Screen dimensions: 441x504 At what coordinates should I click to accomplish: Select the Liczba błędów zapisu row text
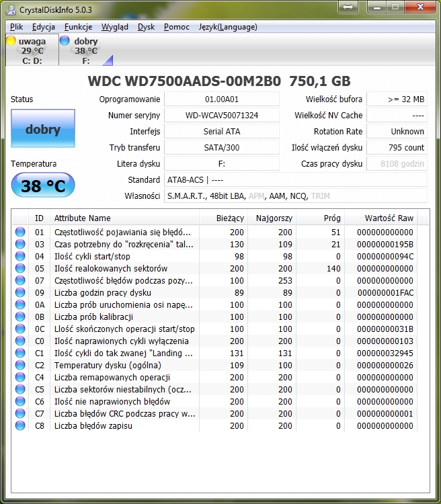tap(93, 426)
